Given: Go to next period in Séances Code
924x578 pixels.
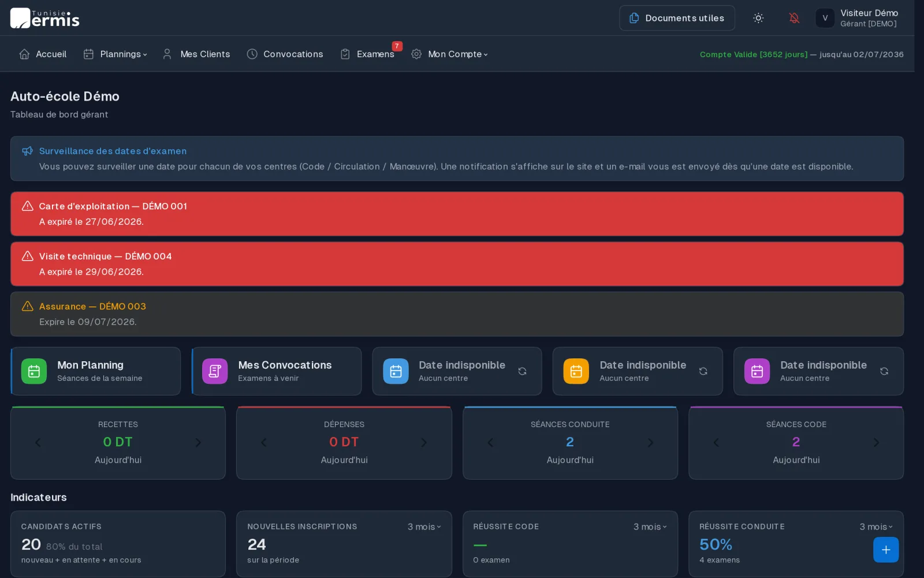Looking at the screenshot, I should point(876,442).
